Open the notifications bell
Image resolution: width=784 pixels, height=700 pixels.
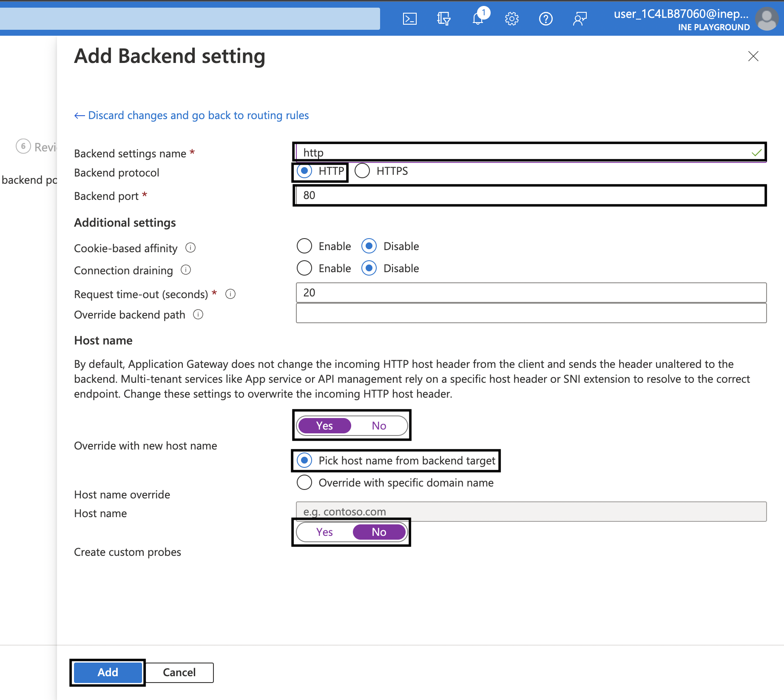pyautogui.click(x=478, y=19)
